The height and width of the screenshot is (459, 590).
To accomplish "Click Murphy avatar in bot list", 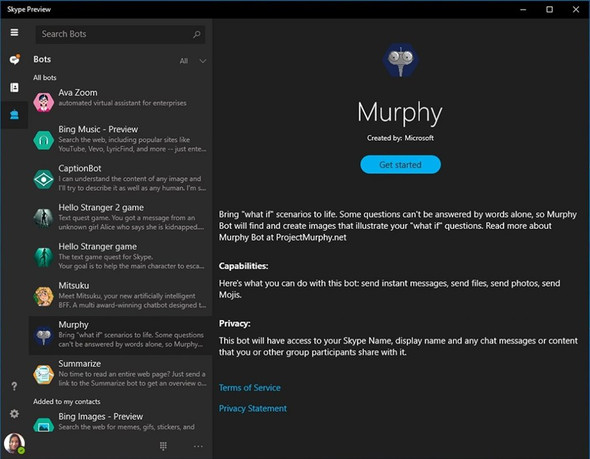I will tap(44, 336).
